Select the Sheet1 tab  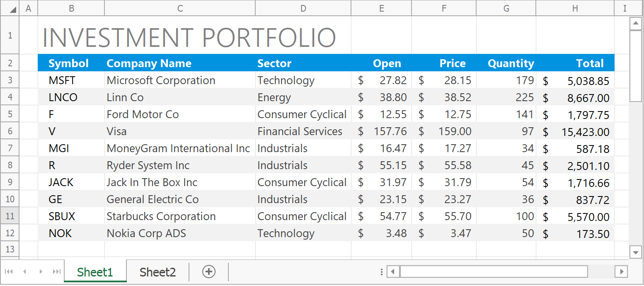tap(95, 272)
